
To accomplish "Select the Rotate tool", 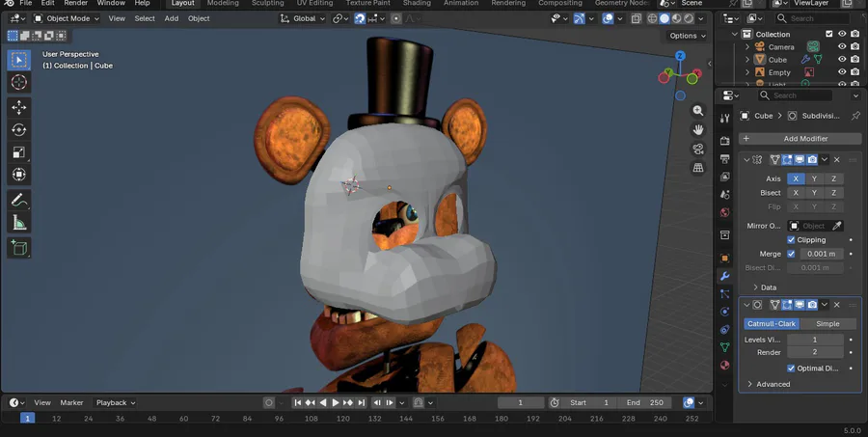I will click(x=19, y=129).
